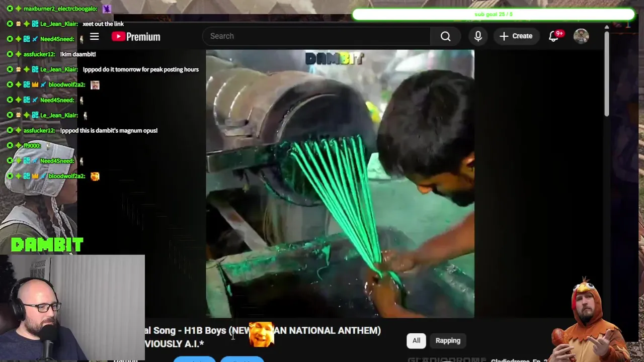Run search with the magnifier button
The height and width of the screenshot is (362, 644).
446,36
